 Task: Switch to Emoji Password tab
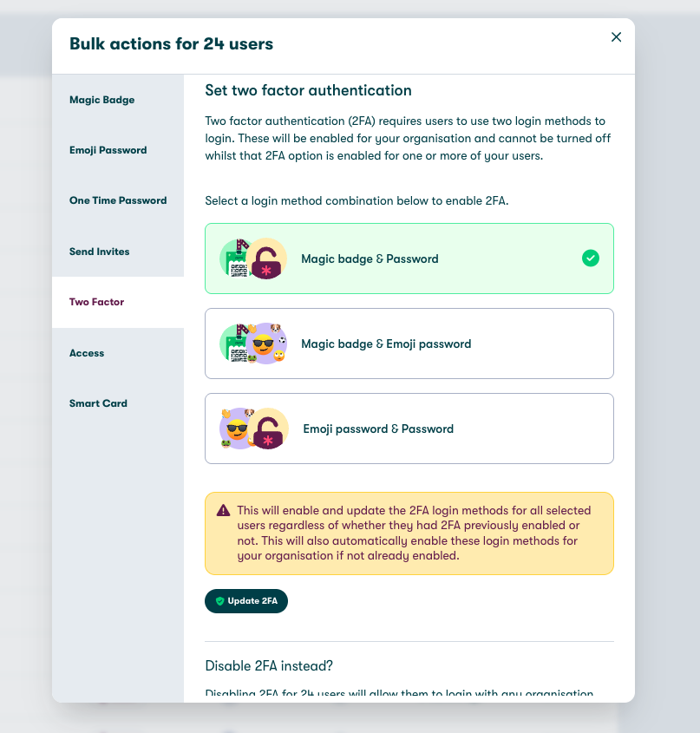(118, 150)
